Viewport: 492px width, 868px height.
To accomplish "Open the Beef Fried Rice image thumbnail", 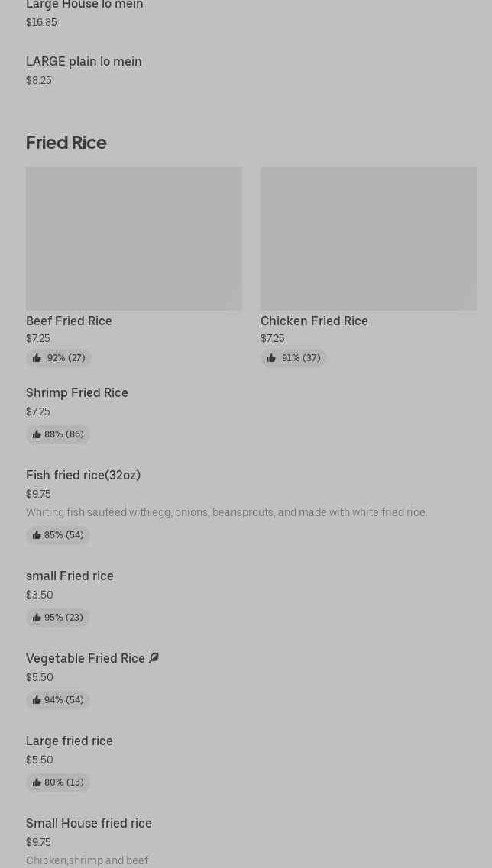I will point(134,238).
